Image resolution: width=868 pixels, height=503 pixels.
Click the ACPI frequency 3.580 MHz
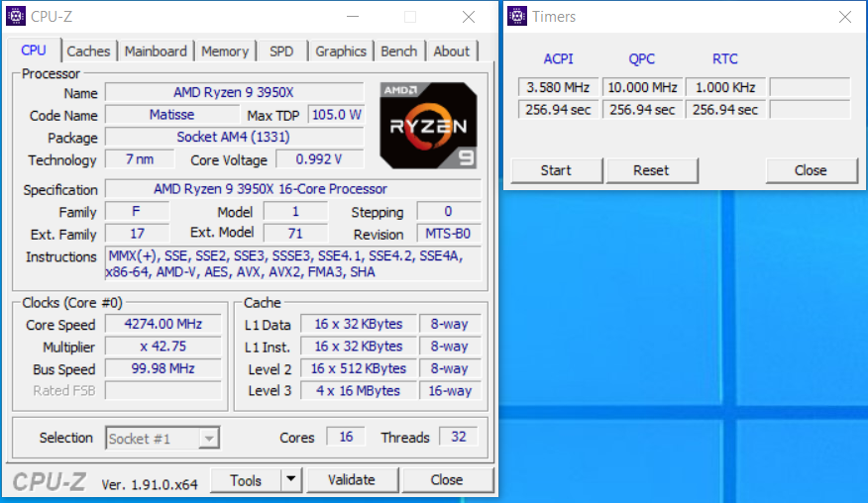558,87
